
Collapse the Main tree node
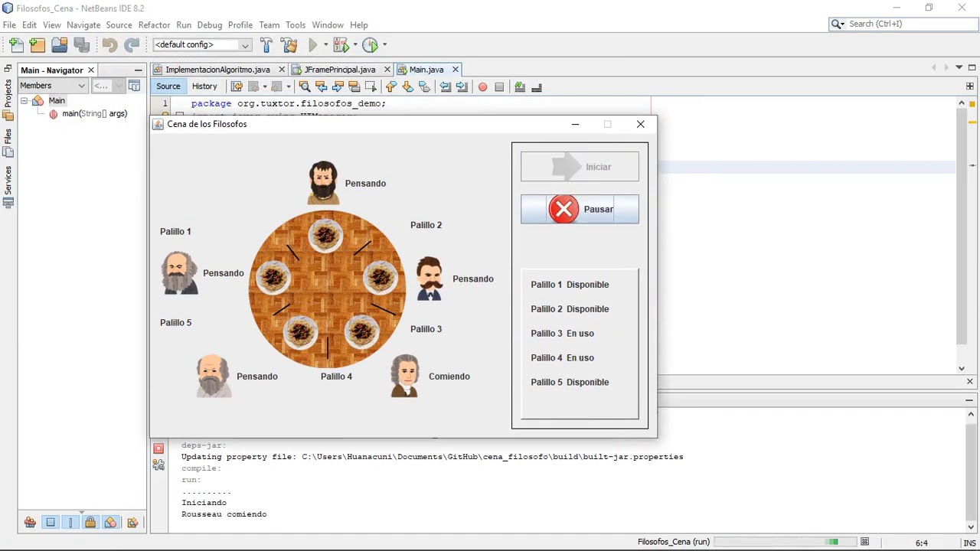[24, 100]
